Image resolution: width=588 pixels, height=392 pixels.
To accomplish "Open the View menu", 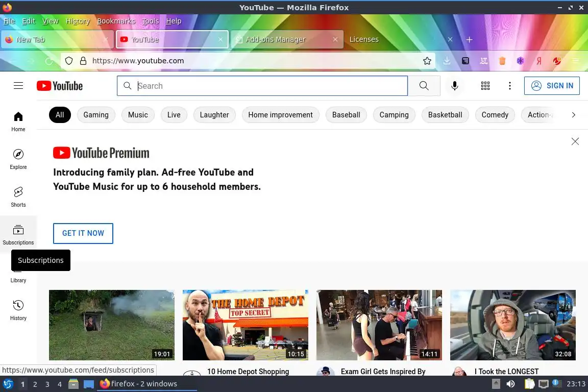I will [50, 21].
